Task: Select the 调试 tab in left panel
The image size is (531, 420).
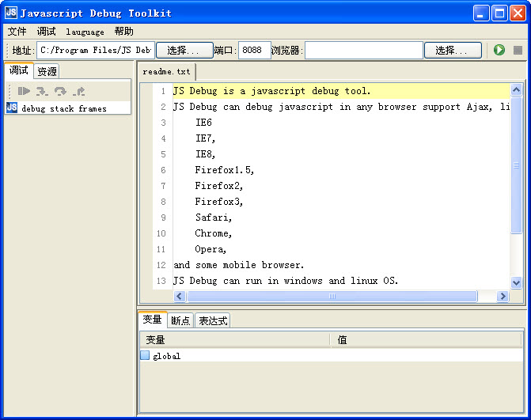Action: tap(19, 70)
